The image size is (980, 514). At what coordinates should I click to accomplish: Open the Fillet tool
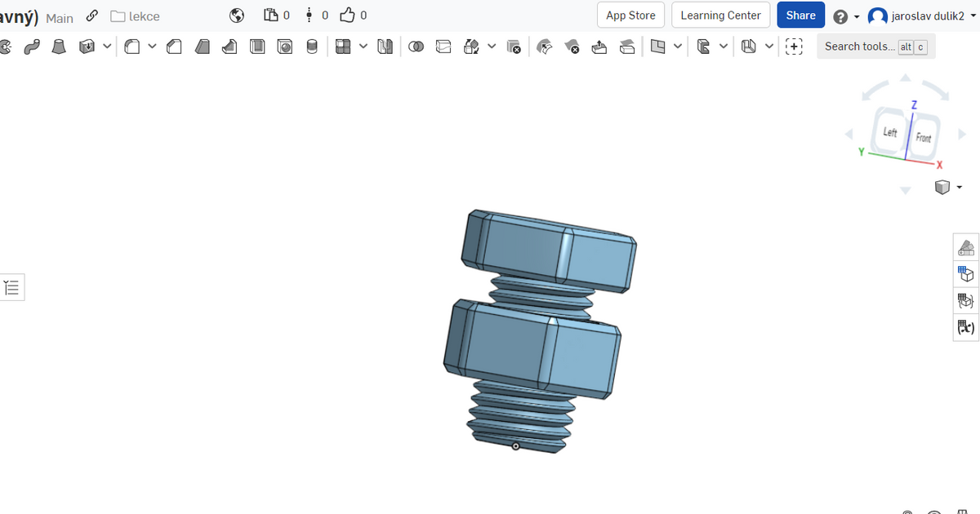pos(131,47)
